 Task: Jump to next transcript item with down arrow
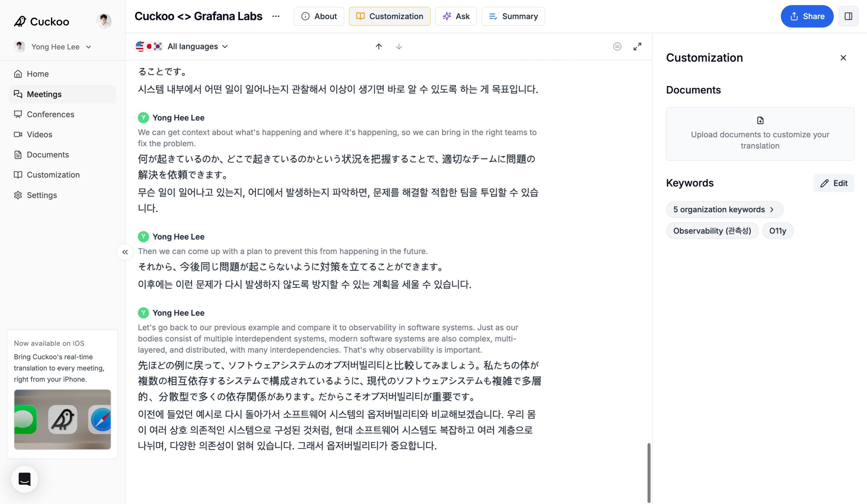399,46
